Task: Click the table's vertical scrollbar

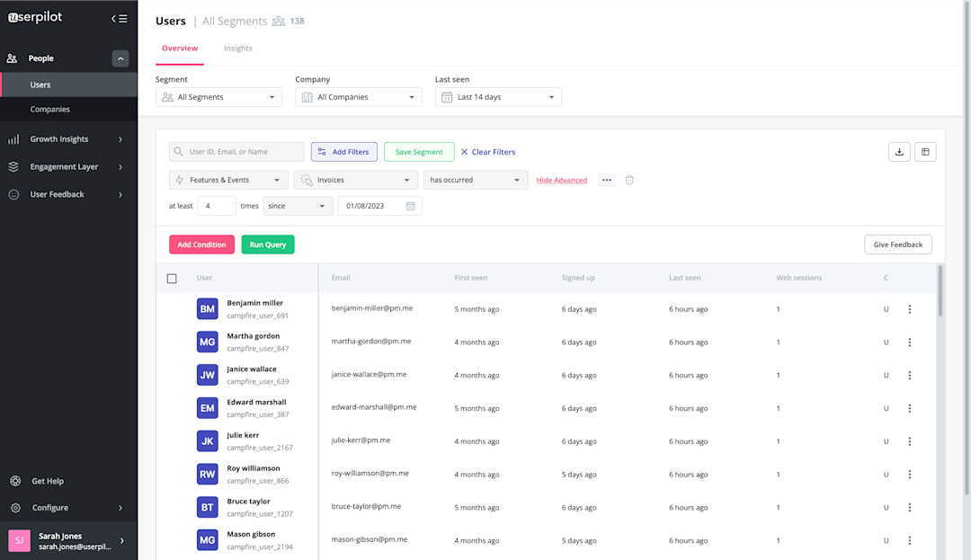Action: coord(940,291)
